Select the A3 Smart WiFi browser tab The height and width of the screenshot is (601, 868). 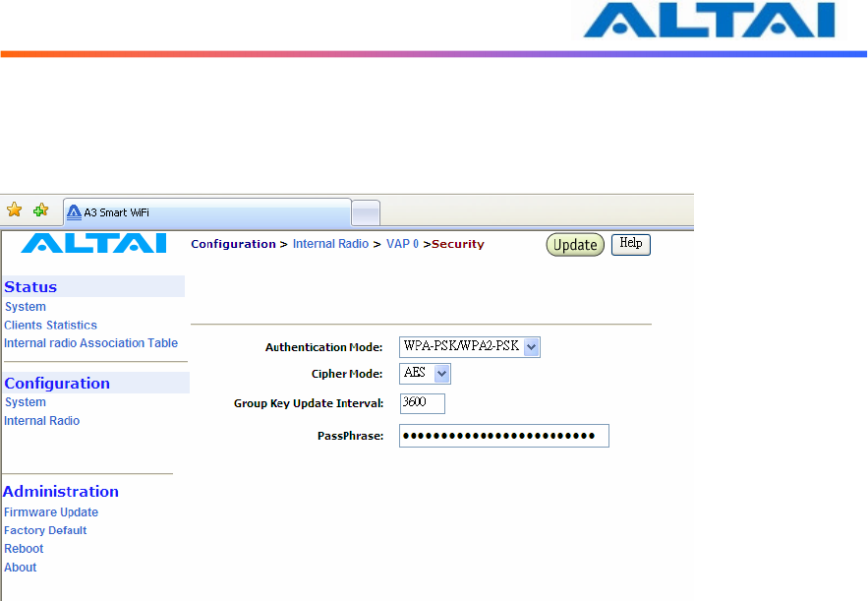(x=207, y=212)
